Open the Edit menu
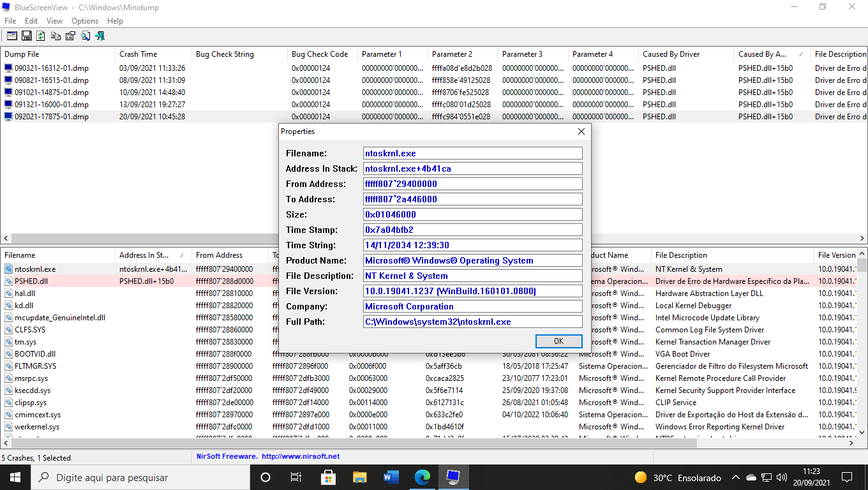This screenshot has height=490, width=868. click(x=31, y=21)
